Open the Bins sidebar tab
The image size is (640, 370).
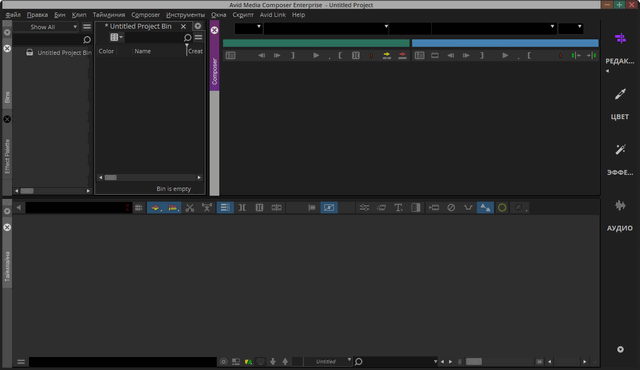pos(7,97)
